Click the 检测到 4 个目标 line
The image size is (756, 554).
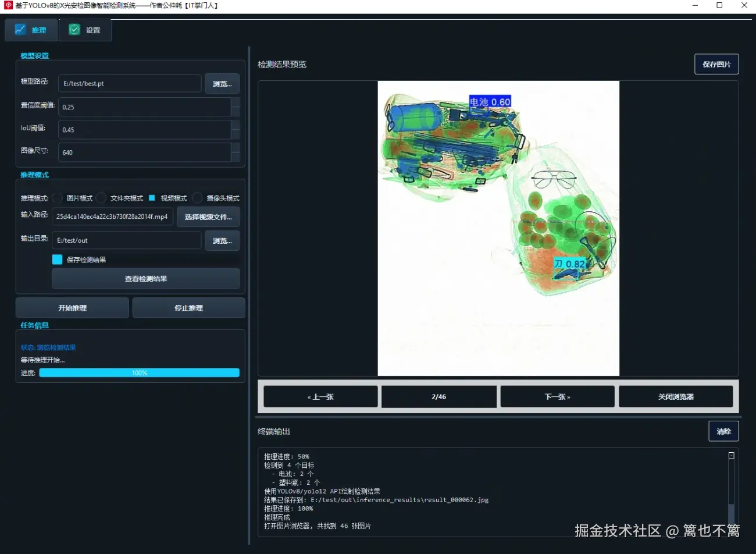coord(289,466)
